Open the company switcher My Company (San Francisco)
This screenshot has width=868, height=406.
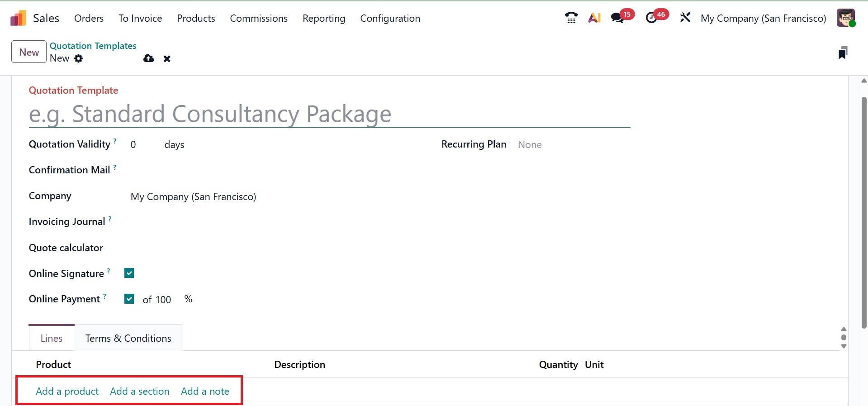(x=763, y=19)
